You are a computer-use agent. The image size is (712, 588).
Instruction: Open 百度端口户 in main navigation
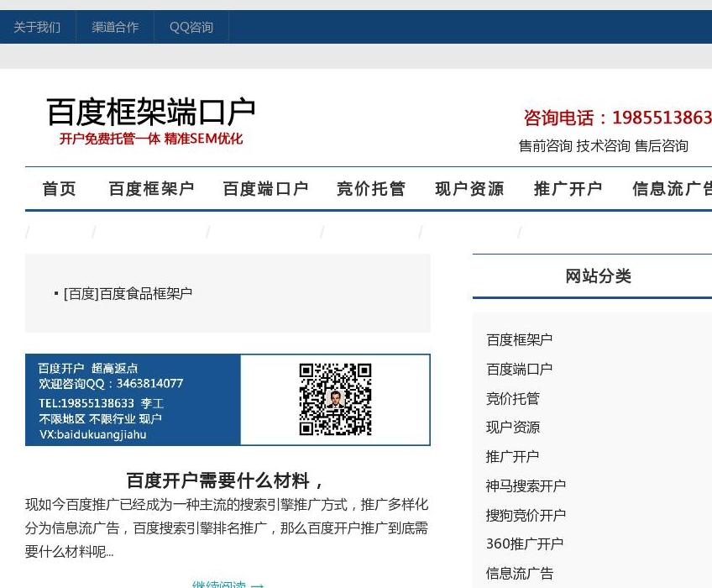265,188
